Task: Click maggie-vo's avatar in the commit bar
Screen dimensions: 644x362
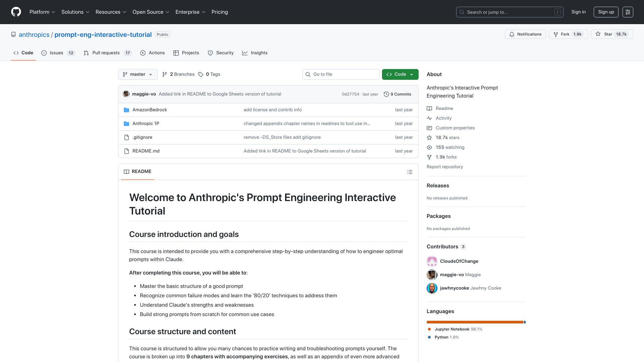Action: point(126,94)
